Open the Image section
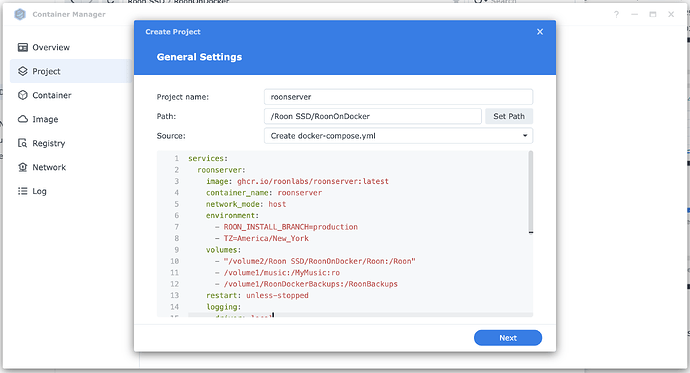The width and height of the screenshot is (690, 373). pos(71,119)
